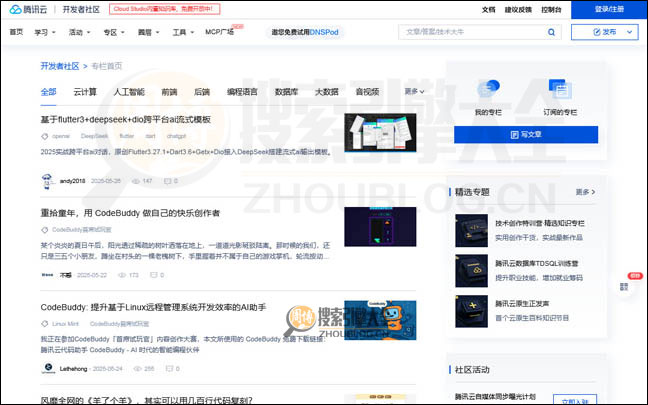The image size is (648, 405).
Task: Select the 前端 tab
Action: pyautogui.click(x=169, y=92)
